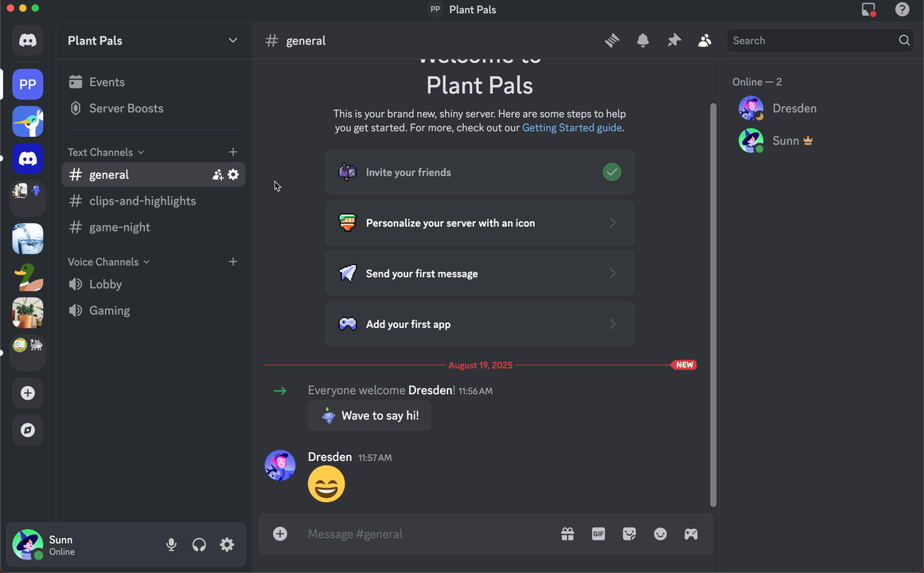Open emoji picker smiley icon
The width and height of the screenshot is (924, 573).
(x=660, y=534)
